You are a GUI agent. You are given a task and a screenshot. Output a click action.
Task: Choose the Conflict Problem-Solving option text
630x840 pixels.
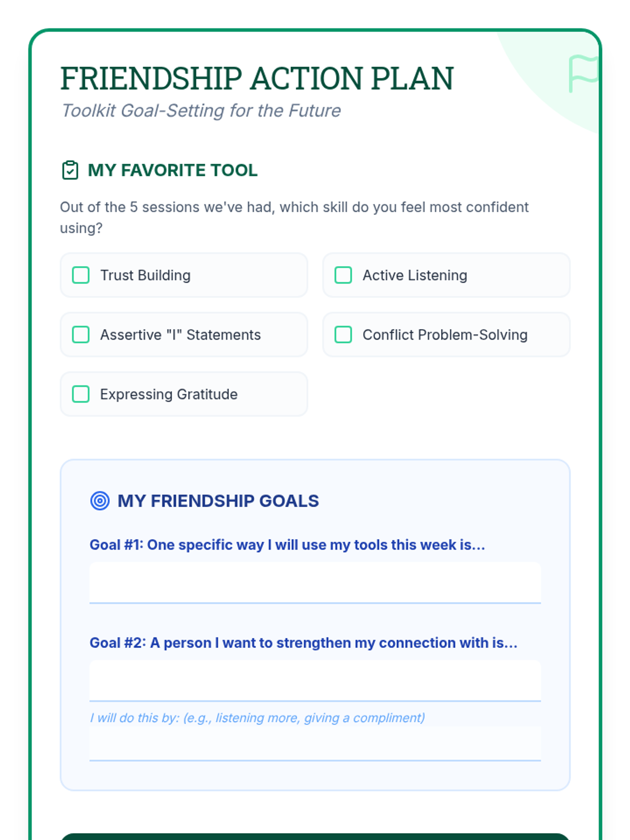(445, 334)
